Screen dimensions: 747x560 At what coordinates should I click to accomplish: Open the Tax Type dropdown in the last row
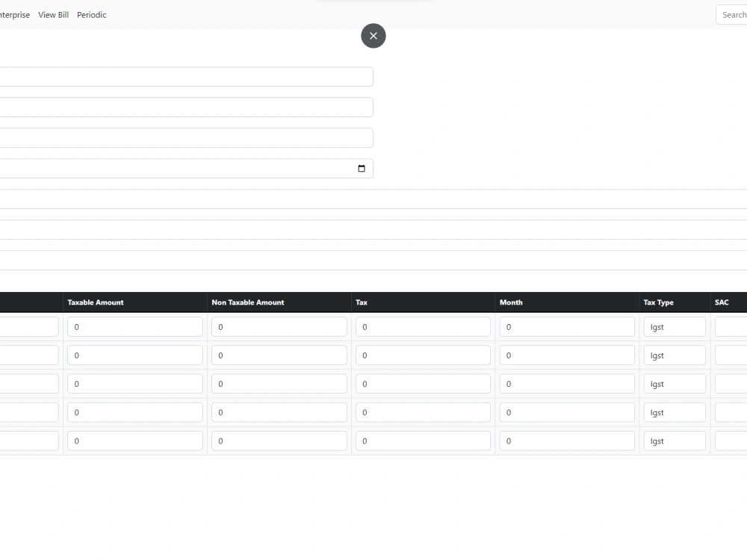tap(674, 441)
